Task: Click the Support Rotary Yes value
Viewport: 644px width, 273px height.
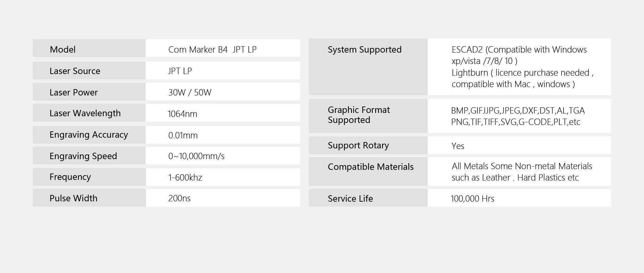Action: click(458, 146)
